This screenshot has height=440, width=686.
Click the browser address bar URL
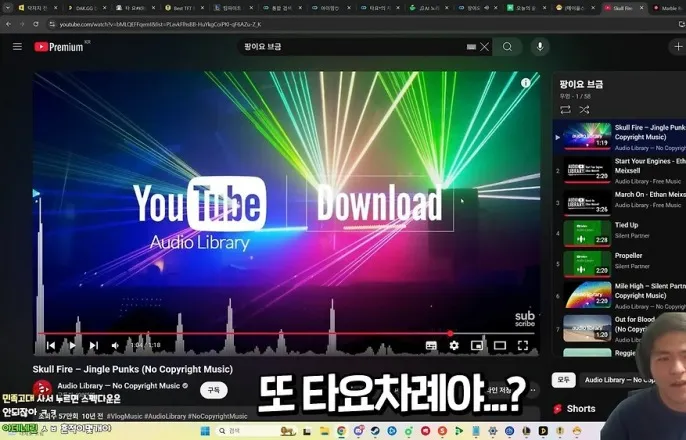click(160, 24)
